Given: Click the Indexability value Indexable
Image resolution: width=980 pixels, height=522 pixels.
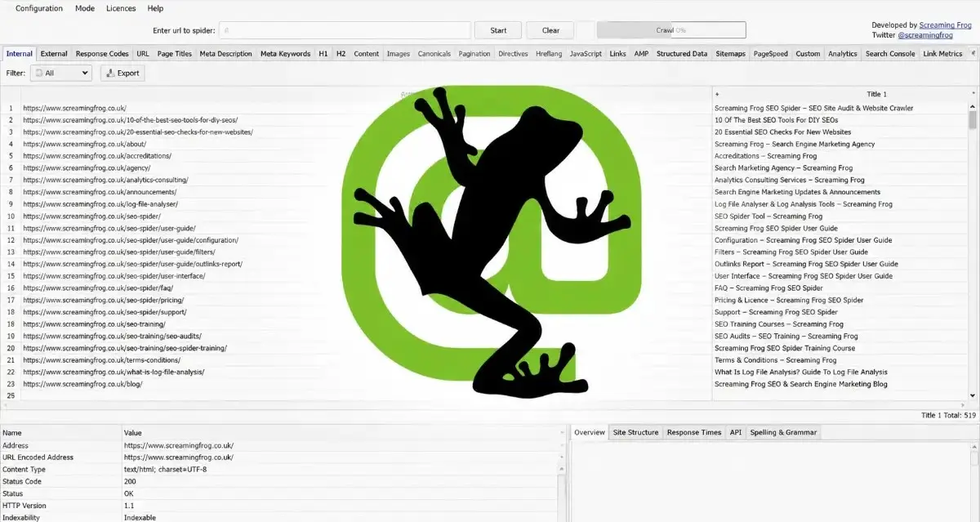Looking at the screenshot, I should 140,517.
